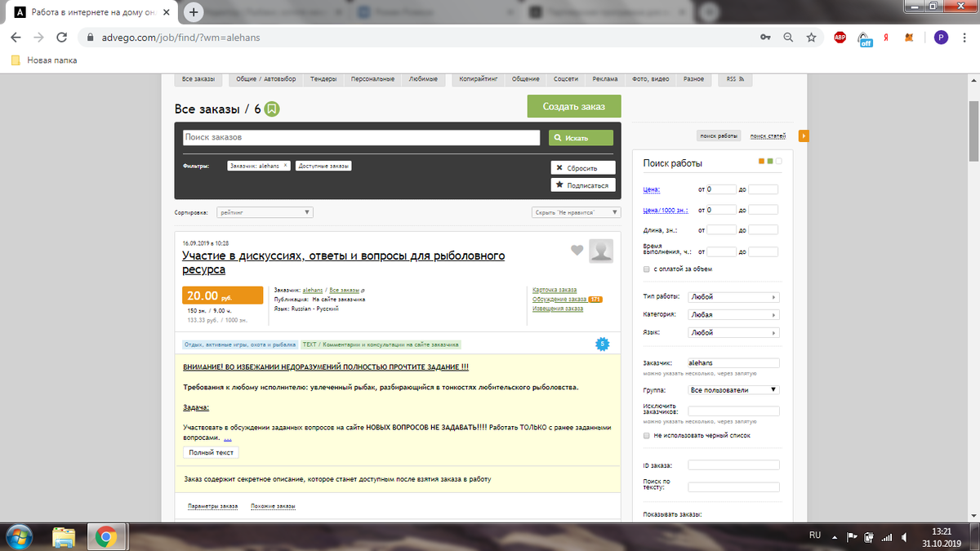Open the MetaMask fox extension
The height and width of the screenshot is (551, 980).
point(909,38)
